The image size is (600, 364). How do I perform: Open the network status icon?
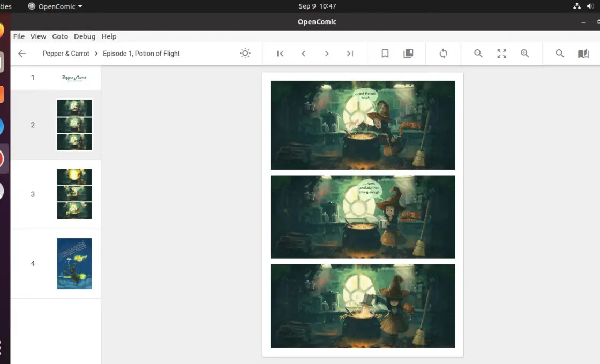576,6
